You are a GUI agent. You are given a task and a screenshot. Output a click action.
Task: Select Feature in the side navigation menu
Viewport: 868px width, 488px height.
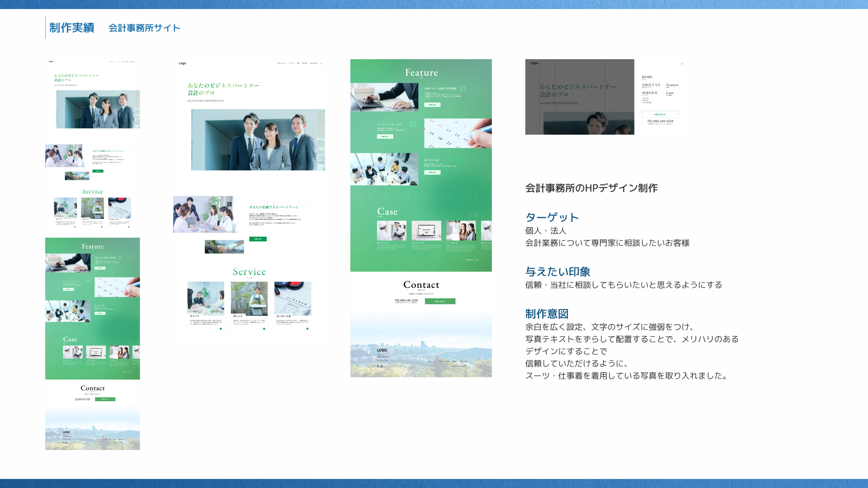pyautogui.click(x=672, y=85)
